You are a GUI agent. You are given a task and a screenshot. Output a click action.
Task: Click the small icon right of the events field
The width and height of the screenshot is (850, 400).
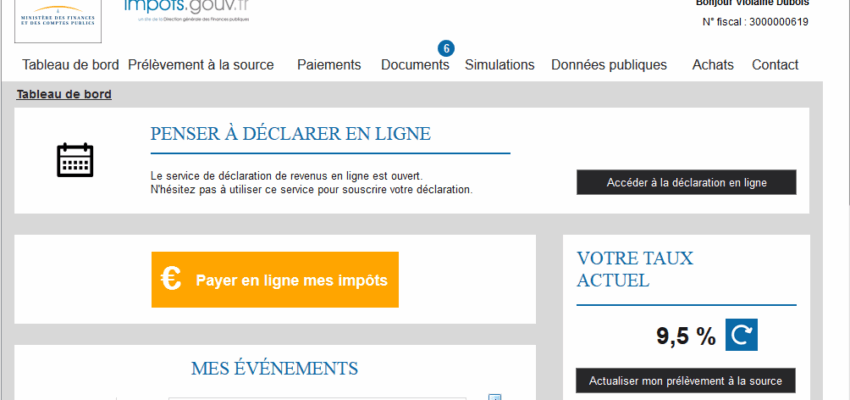coord(495,397)
